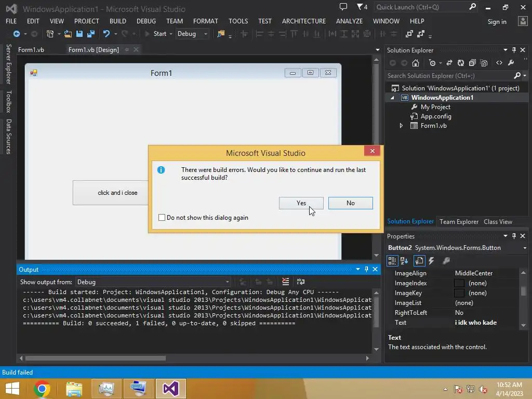Click the Save All toolbar icon
The height and width of the screenshot is (399, 532).
pos(90,34)
